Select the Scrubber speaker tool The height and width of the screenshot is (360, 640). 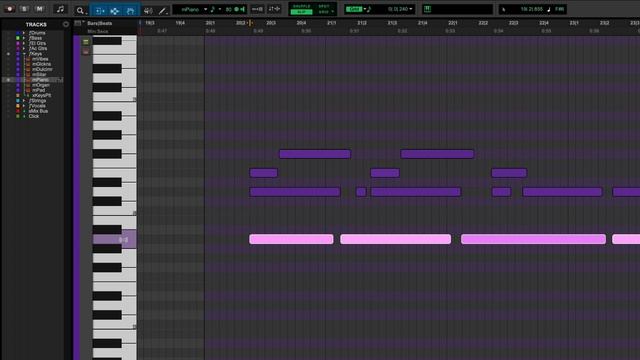pyautogui.click(x=148, y=11)
